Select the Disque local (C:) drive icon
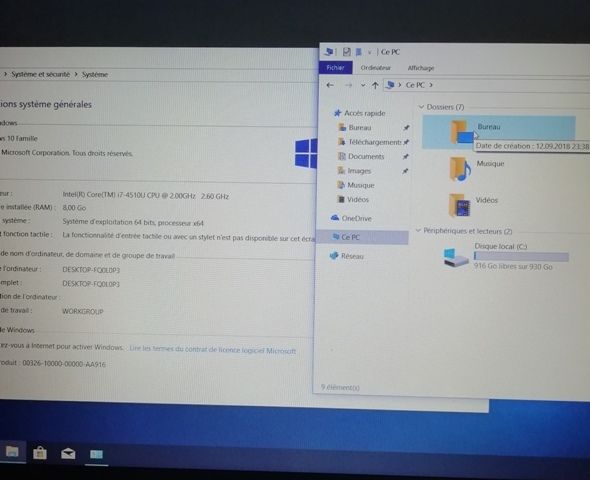The height and width of the screenshot is (480, 590). click(x=456, y=257)
